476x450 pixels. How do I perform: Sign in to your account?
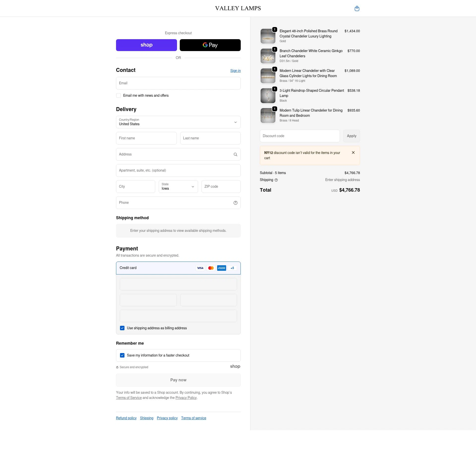pos(235,71)
